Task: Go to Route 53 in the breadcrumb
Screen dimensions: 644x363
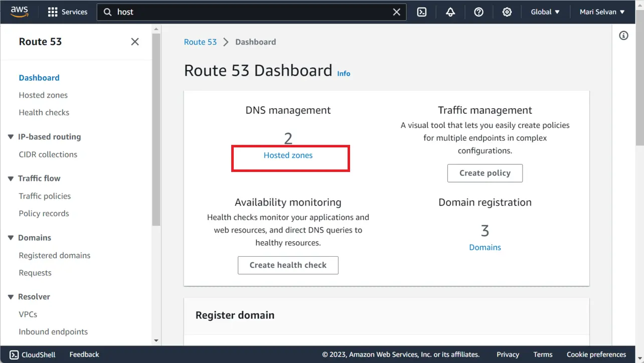Action: pos(200,42)
